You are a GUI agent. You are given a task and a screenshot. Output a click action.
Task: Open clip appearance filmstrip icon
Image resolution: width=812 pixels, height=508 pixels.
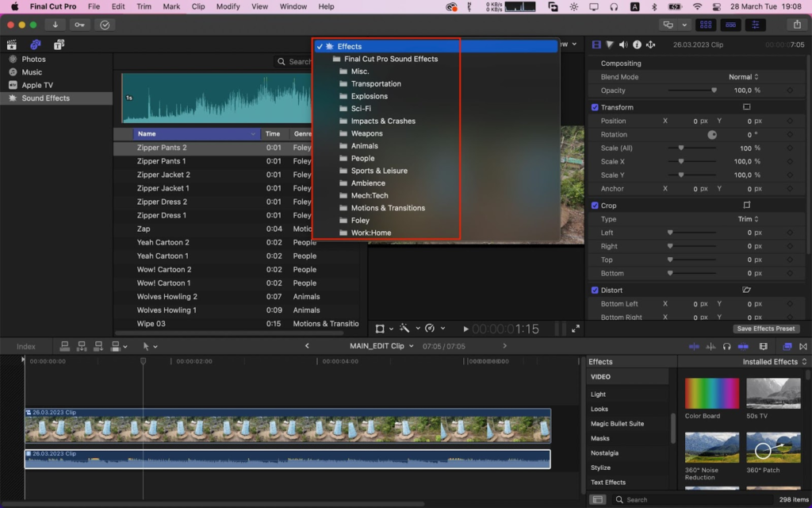[x=764, y=346]
